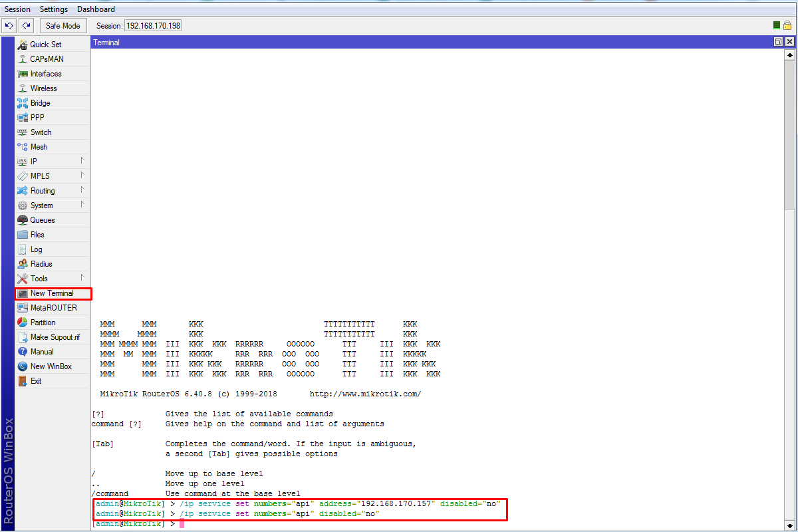
Task: Expand the IP submenu arrow
Action: (82, 161)
